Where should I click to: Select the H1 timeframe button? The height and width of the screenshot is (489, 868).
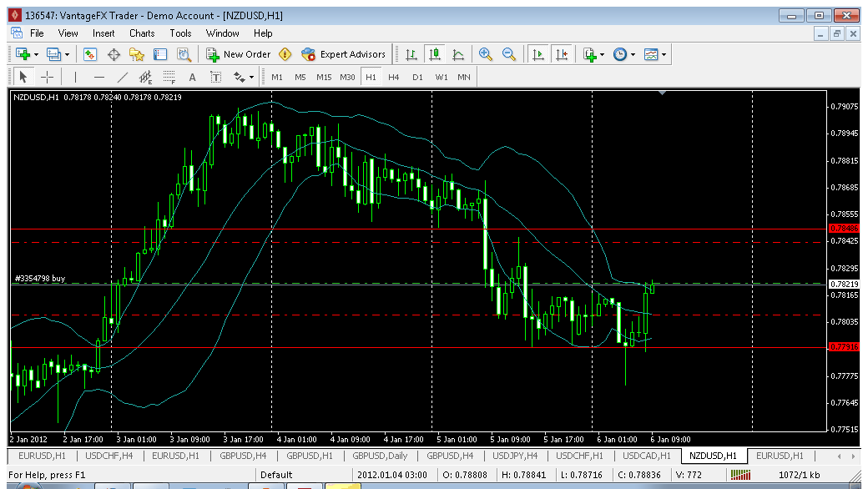(371, 77)
